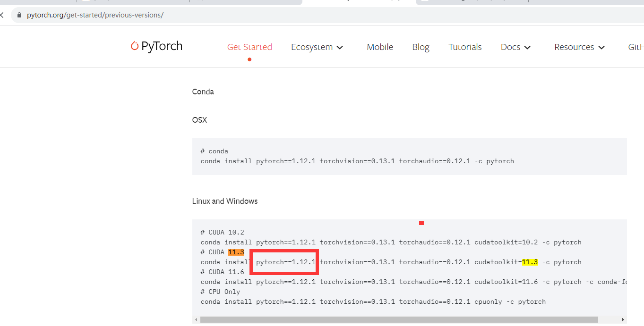Go to the Blog page

[x=421, y=47]
